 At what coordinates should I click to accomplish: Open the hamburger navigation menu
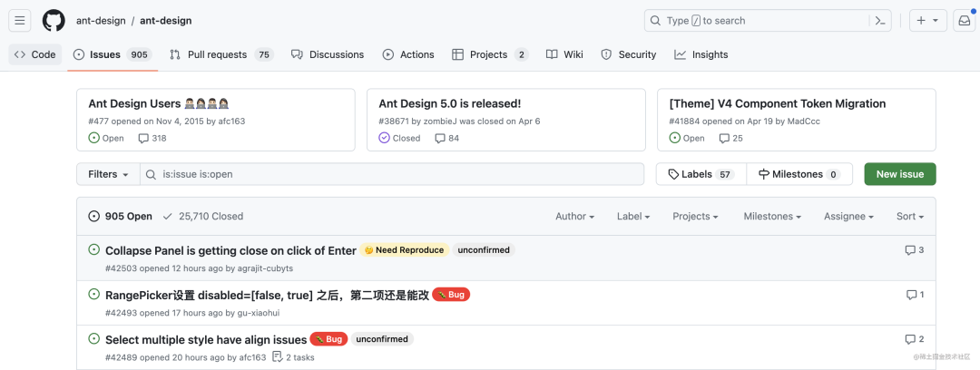point(19,21)
